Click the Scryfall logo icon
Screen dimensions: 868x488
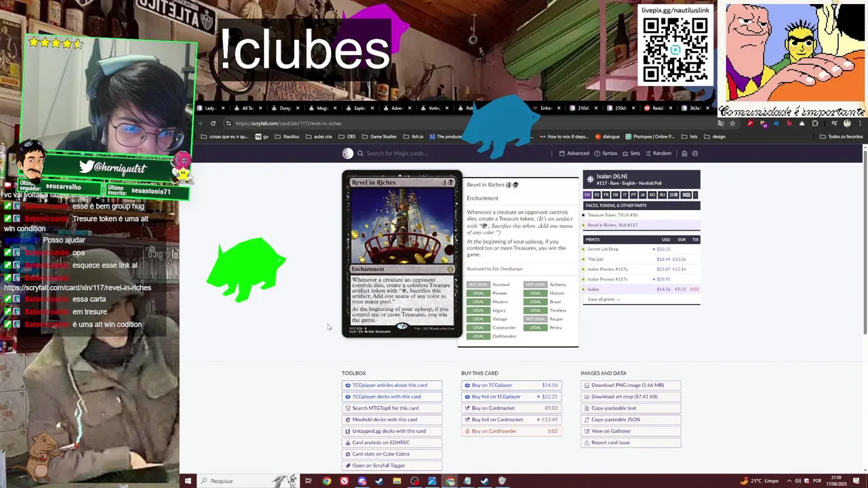(348, 153)
